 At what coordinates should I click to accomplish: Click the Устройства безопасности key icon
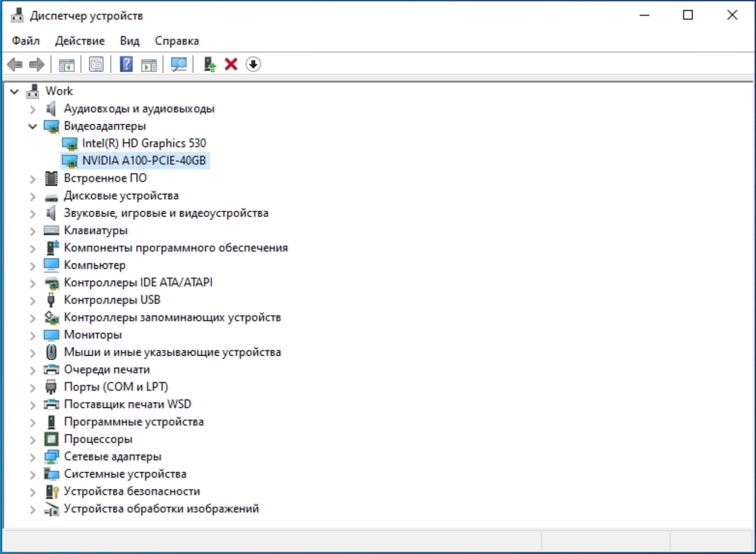52,491
